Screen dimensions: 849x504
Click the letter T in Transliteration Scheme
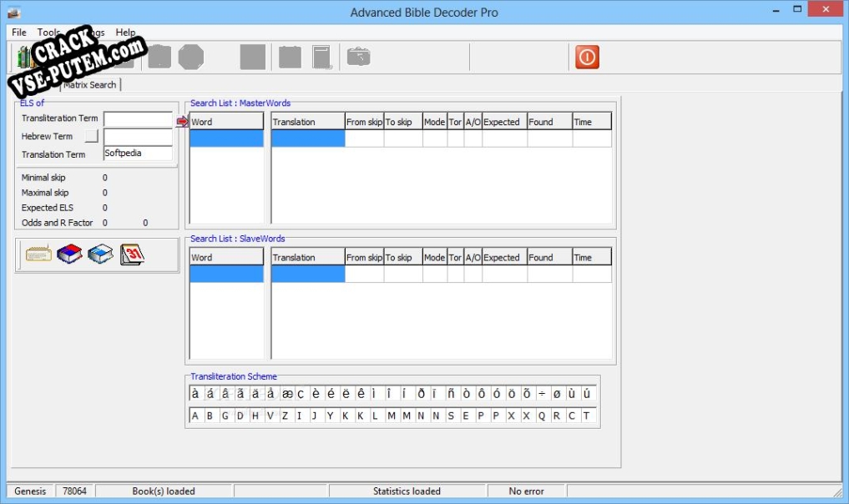point(586,416)
